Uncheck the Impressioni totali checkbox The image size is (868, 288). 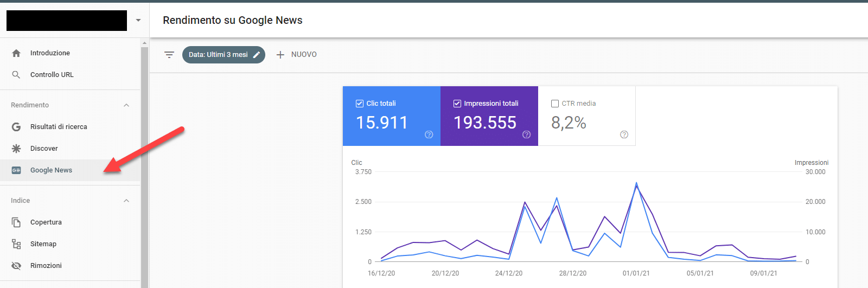click(457, 104)
